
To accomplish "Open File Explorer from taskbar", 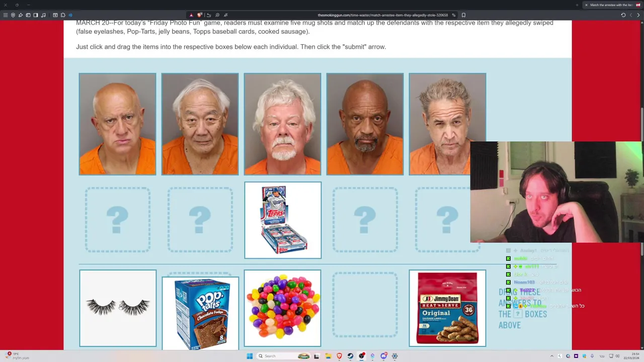I will tap(328, 356).
